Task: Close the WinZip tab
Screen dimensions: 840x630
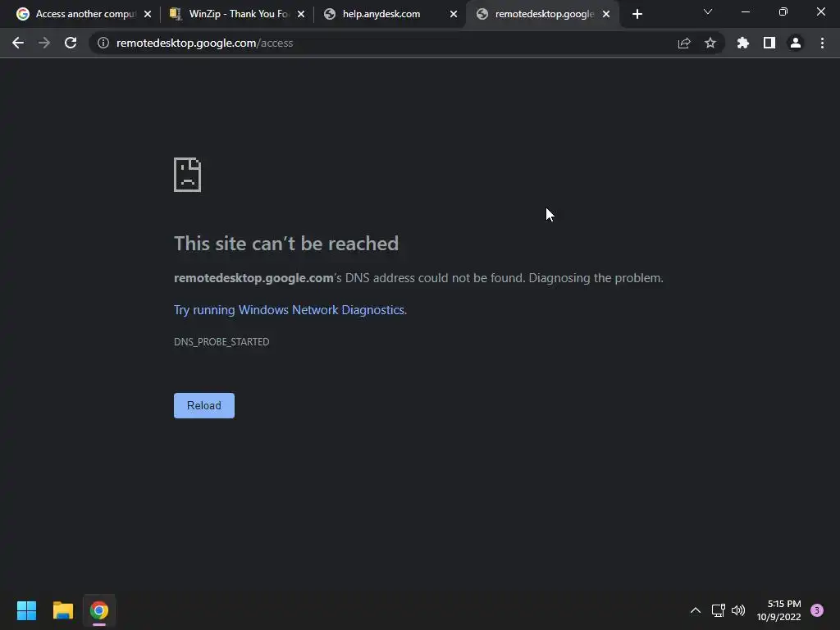Action: (301, 14)
